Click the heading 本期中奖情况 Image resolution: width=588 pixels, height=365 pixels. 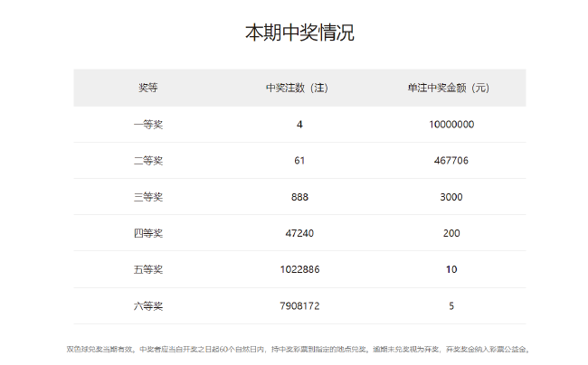click(299, 33)
